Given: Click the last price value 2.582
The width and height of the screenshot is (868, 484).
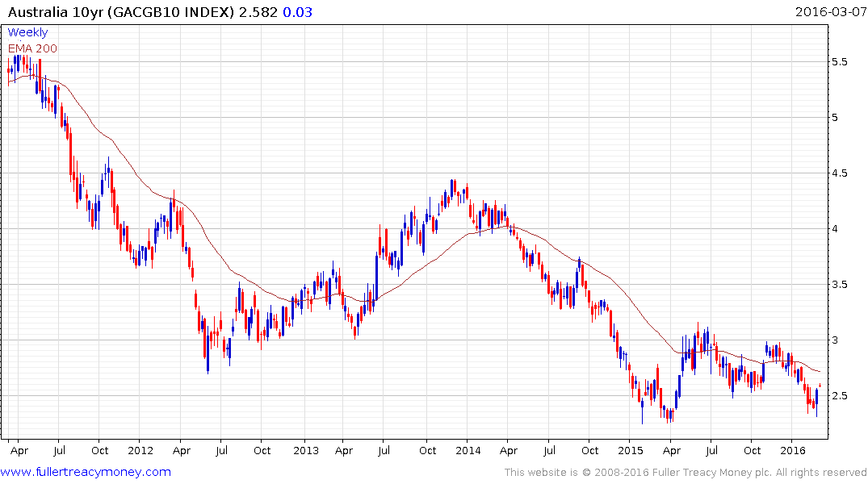Looking at the screenshot, I should [x=258, y=12].
